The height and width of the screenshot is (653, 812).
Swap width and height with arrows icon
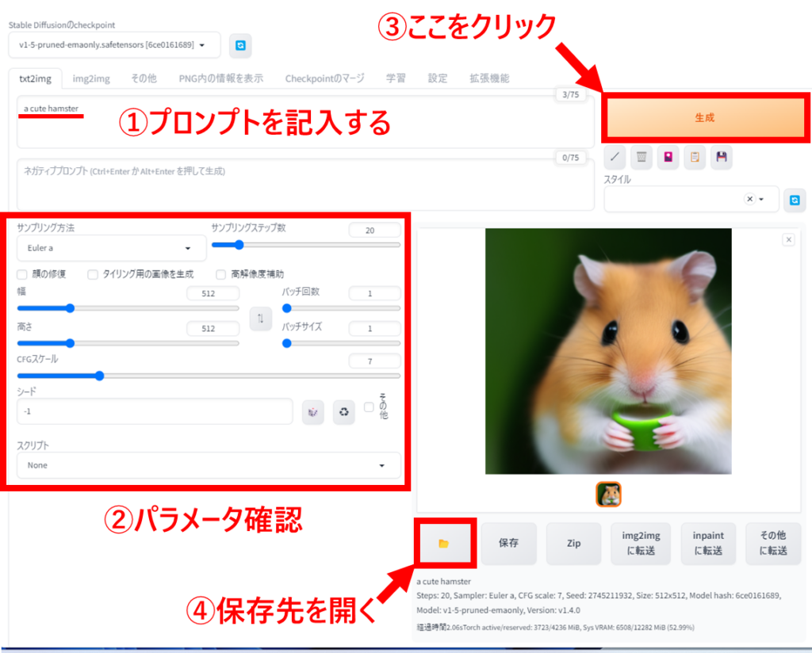260,318
